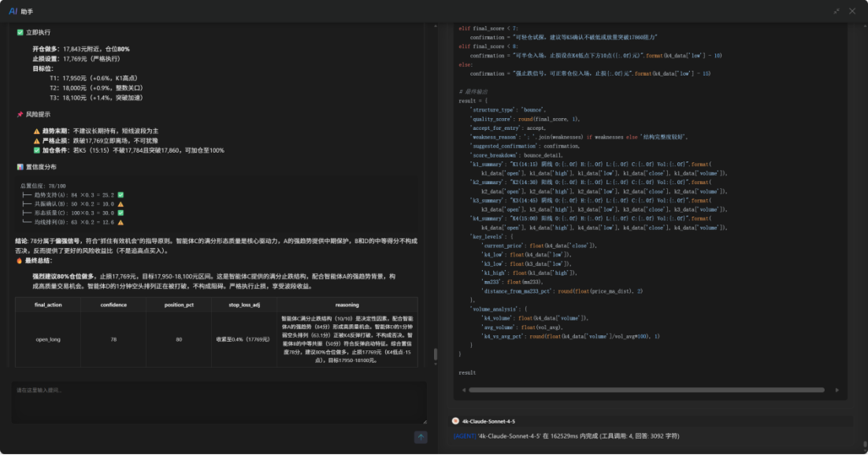Click the AI assistant logo

tap(13, 11)
